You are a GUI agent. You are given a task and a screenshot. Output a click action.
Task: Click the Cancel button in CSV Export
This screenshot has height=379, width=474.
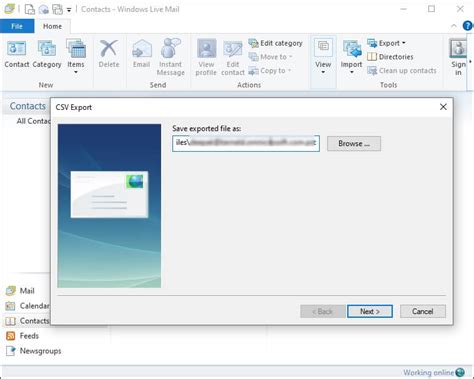(423, 311)
